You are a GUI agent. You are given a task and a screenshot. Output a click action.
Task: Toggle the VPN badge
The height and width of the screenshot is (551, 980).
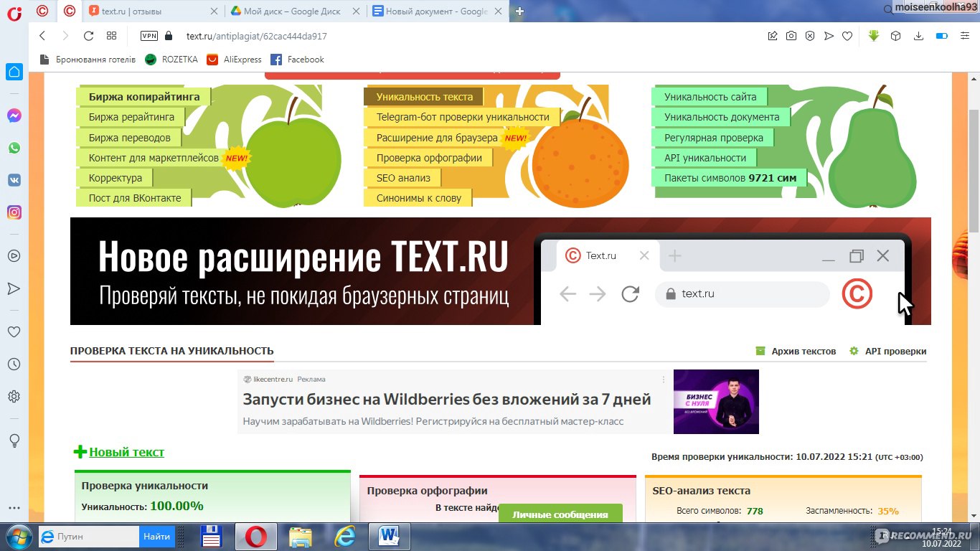(149, 36)
